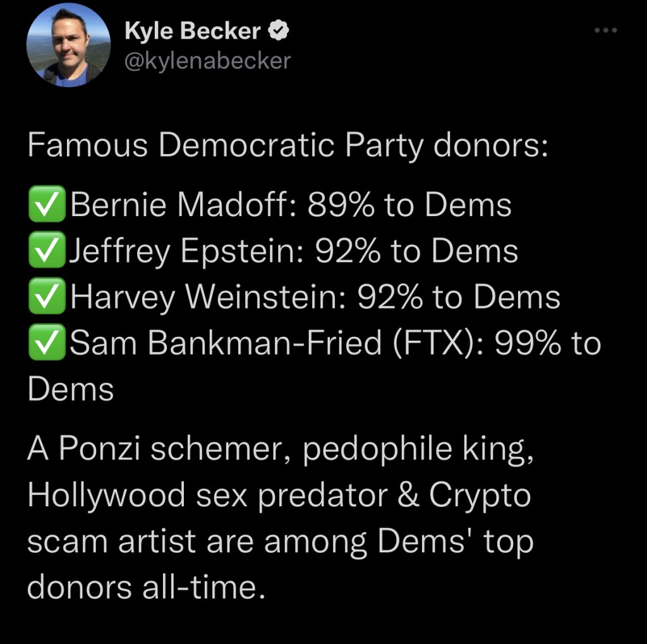Click the blue verified badge icon
Viewport: 647px width, 644px height.
tap(280, 30)
